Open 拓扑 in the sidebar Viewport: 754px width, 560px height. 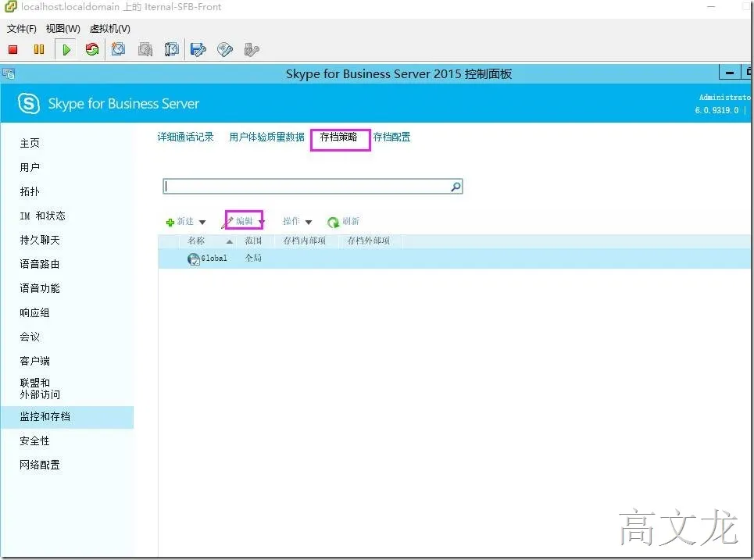30,191
